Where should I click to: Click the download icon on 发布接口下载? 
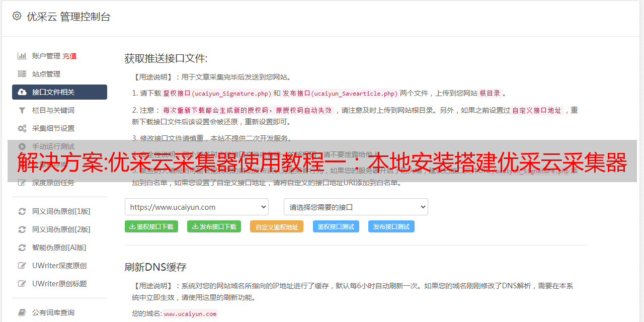195,226
